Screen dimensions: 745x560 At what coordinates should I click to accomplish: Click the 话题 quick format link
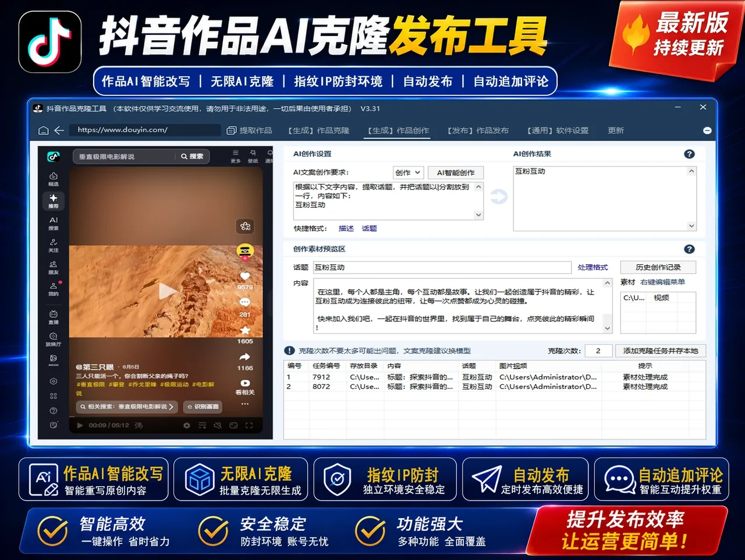369,228
